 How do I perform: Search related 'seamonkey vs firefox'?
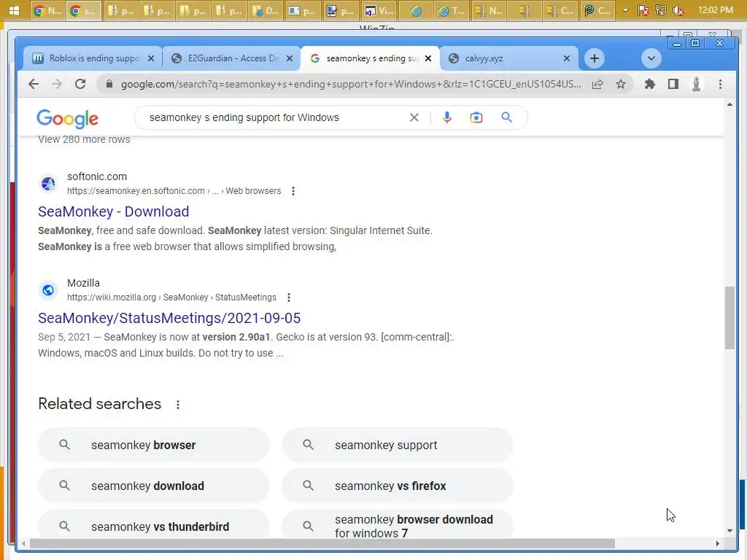pyautogui.click(x=398, y=486)
